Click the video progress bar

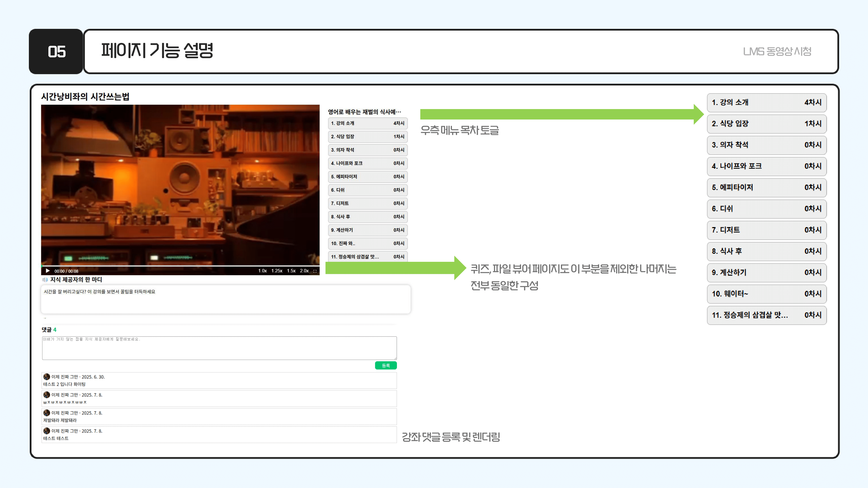[x=180, y=266]
